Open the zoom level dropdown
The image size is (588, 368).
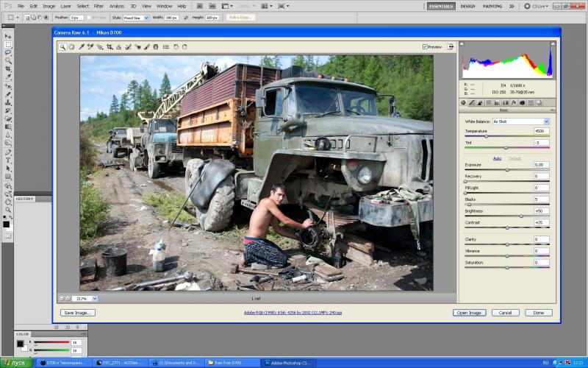tap(95, 299)
